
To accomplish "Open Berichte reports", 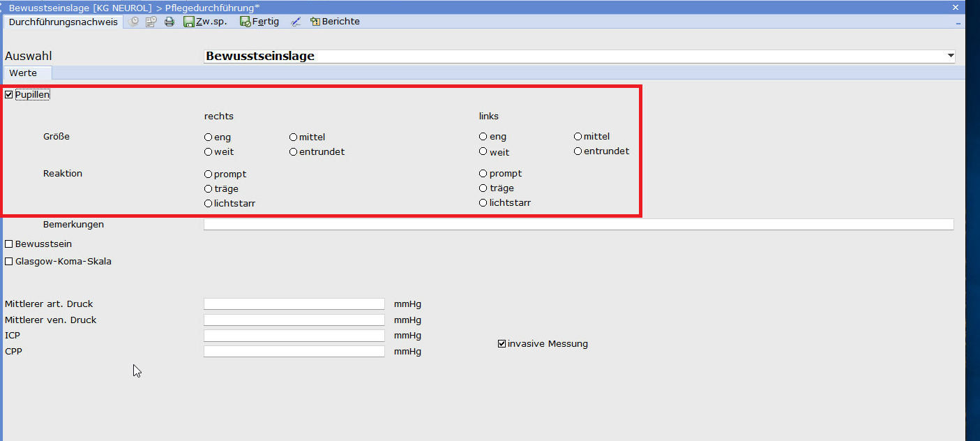I will [x=335, y=22].
